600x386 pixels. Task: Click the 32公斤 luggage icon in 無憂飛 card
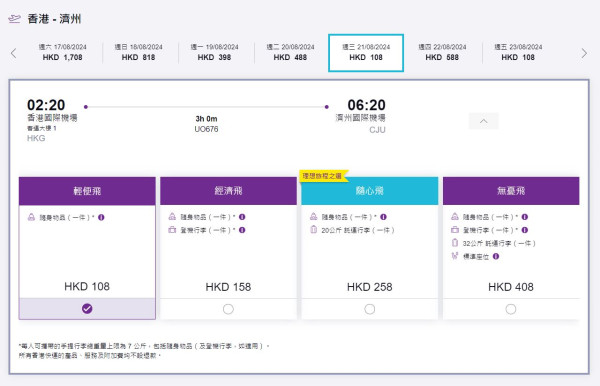click(455, 243)
